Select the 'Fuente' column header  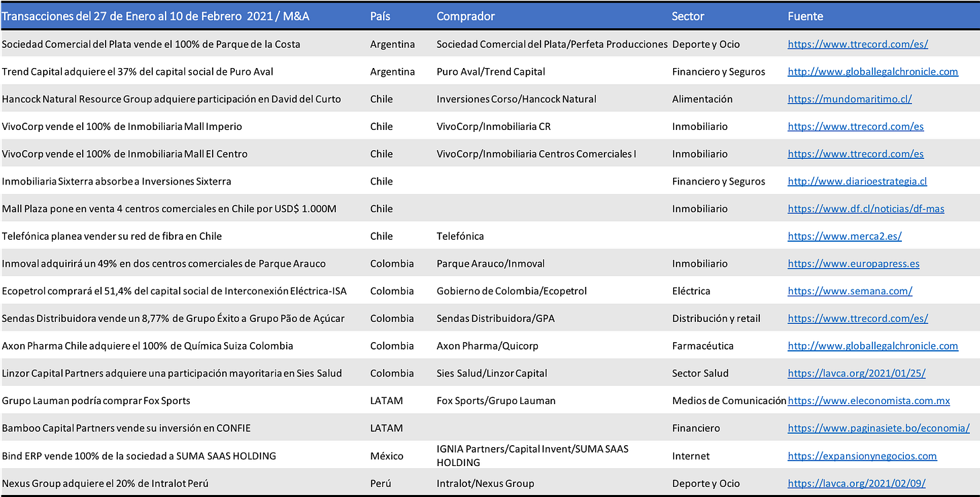(x=806, y=16)
